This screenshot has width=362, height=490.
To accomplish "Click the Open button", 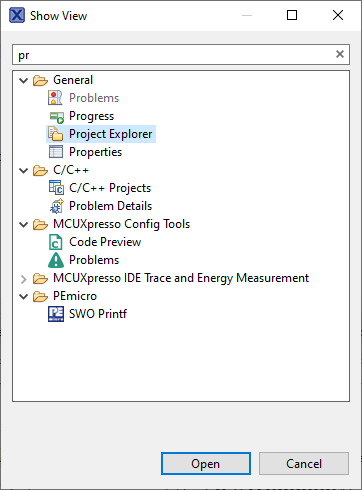I will point(206,463).
